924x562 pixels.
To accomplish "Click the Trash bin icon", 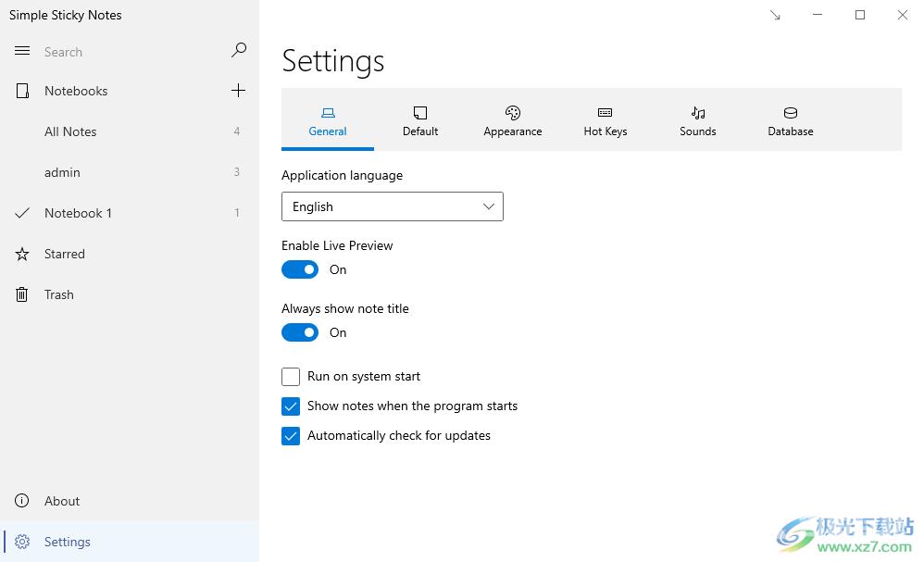I will point(22,294).
